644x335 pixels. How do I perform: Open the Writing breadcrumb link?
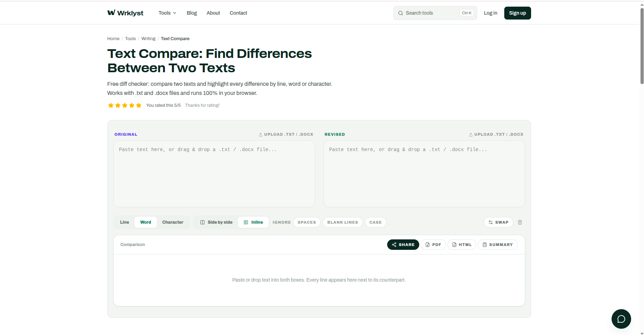point(148,39)
